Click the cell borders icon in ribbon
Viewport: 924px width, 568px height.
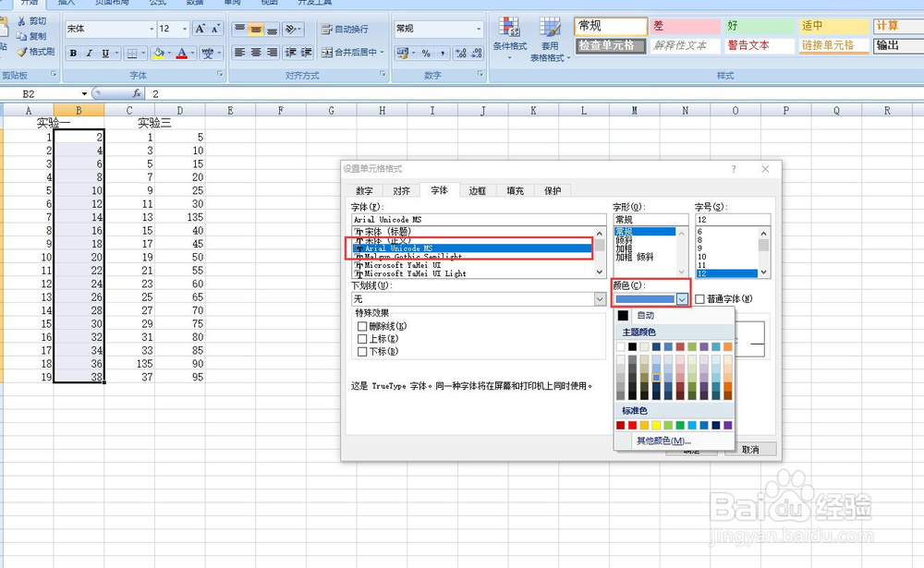132,53
